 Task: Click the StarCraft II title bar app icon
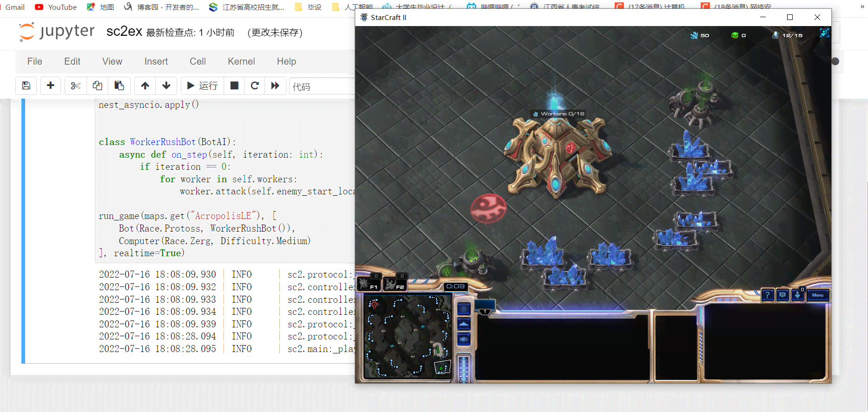[364, 17]
